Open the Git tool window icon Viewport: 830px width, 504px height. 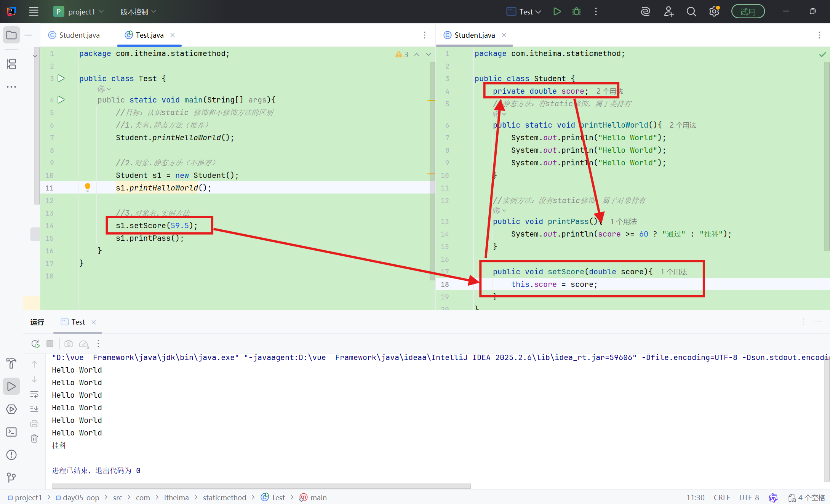(x=11, y=477)
